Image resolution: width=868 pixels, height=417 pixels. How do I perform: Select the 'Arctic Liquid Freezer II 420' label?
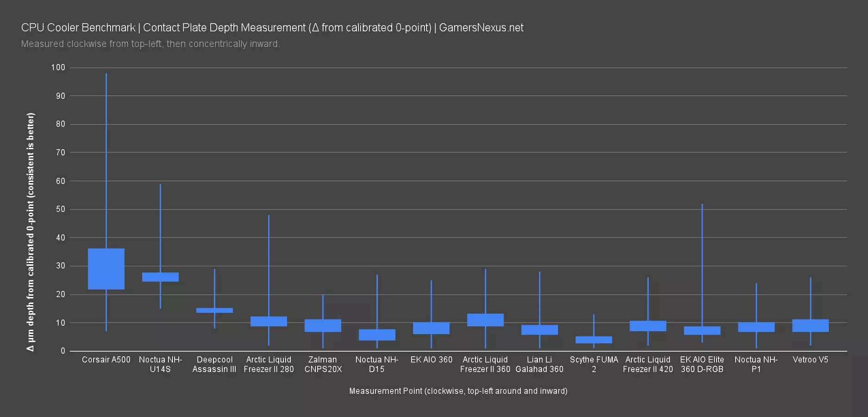(648, 364)
